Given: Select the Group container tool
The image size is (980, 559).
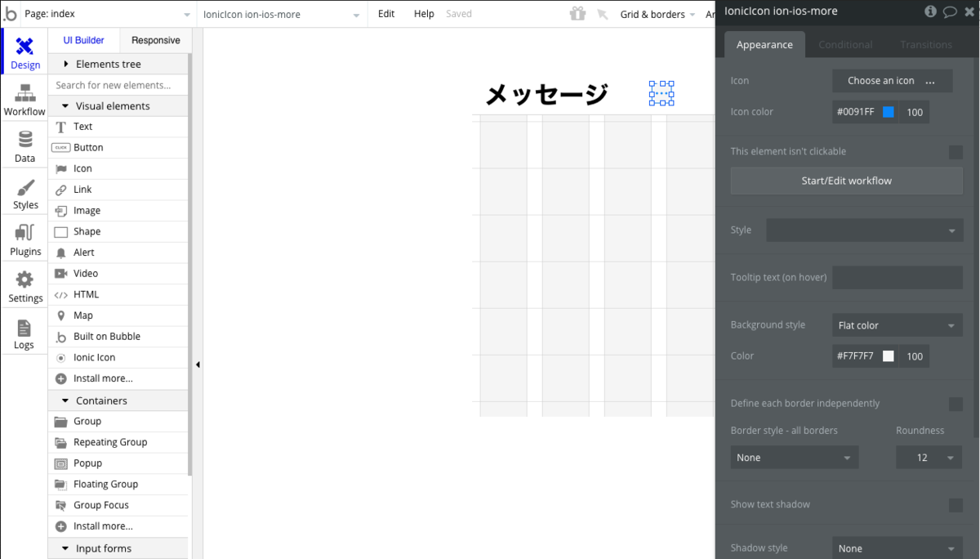Looking at the screenshot, I should coord(118,422).
